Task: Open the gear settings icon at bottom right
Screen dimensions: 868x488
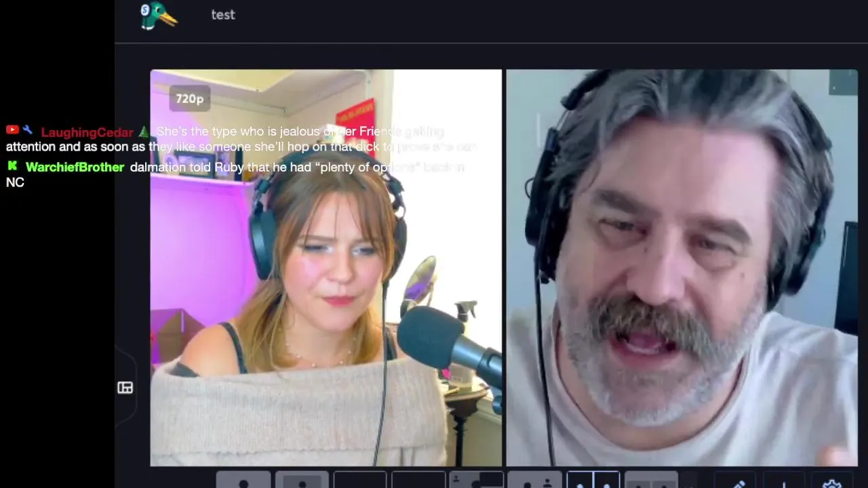Action: click(832, 483)
